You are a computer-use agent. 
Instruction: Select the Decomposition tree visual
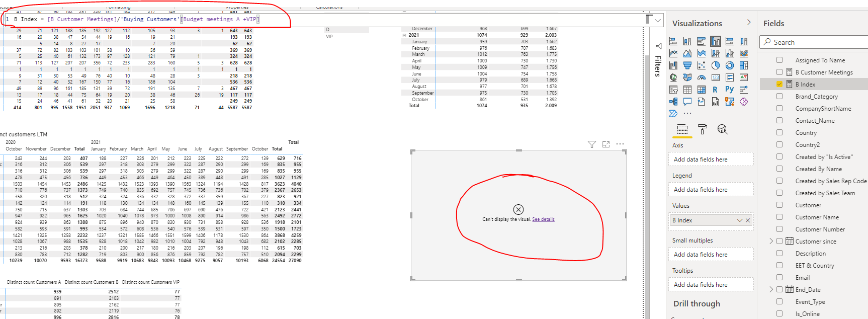673,102
